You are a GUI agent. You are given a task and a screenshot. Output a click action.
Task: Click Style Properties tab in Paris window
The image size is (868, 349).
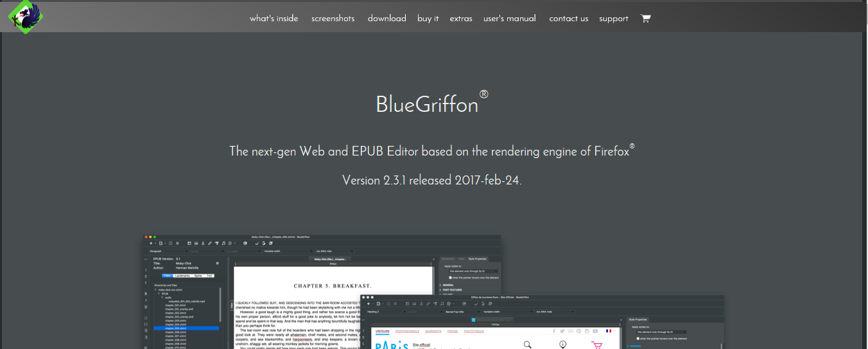[638, 319]
